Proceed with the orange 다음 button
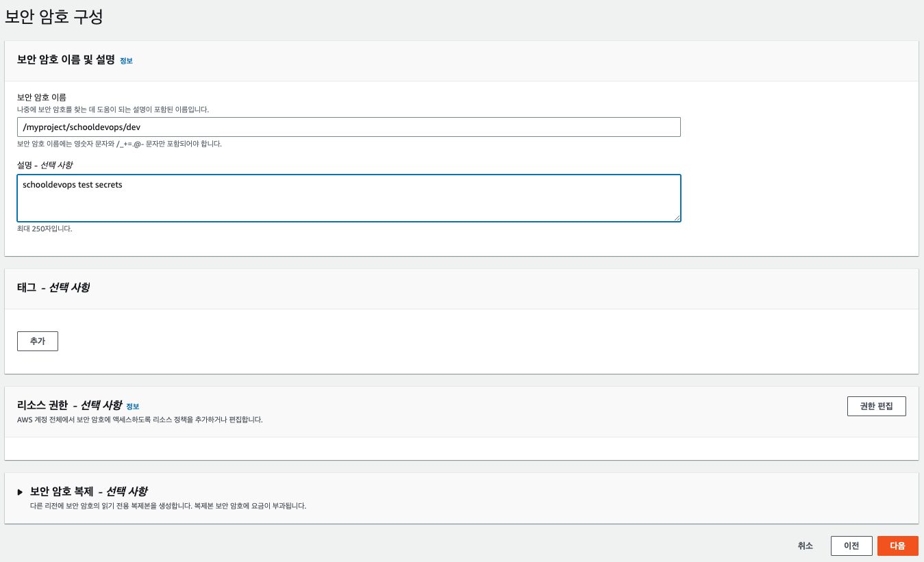Image resolution: width=924 pixels, height=562 pixels. coord(897,546)
